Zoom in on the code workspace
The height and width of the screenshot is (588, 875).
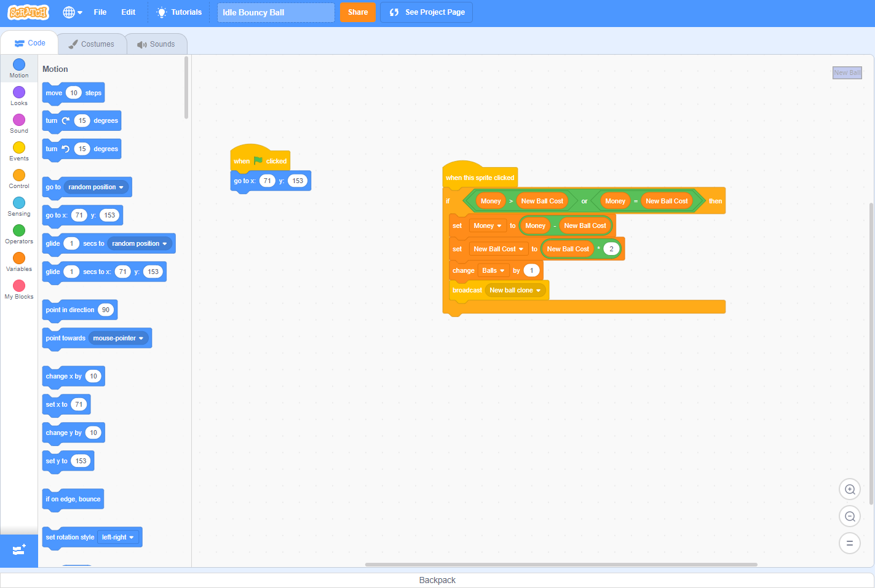(x=850, y=489)
